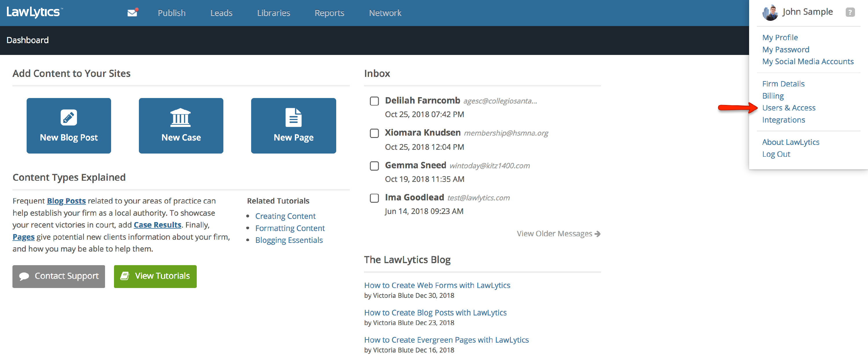Click the New Page button

(x=293, y=125)
